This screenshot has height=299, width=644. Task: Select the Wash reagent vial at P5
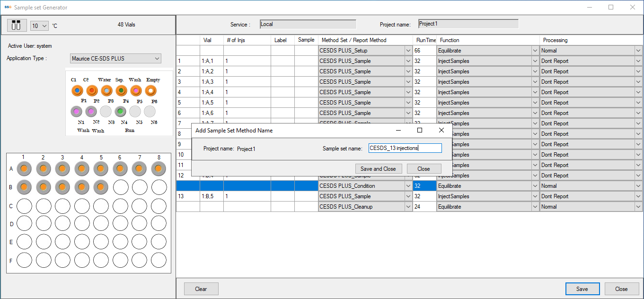pos(136,90)
